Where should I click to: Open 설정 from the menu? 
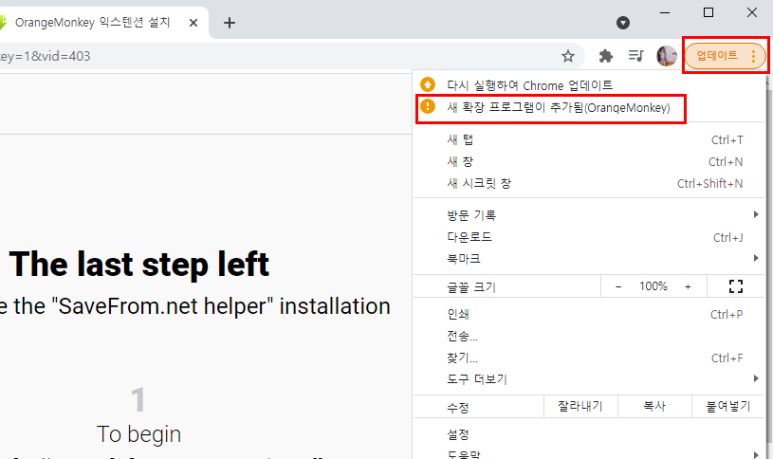(x=589, y=434)
